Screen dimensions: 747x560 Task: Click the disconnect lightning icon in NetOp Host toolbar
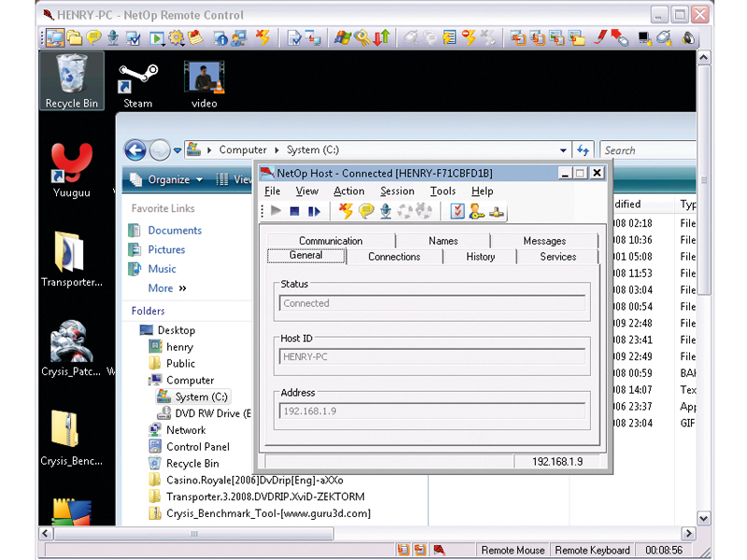point(345,211)
